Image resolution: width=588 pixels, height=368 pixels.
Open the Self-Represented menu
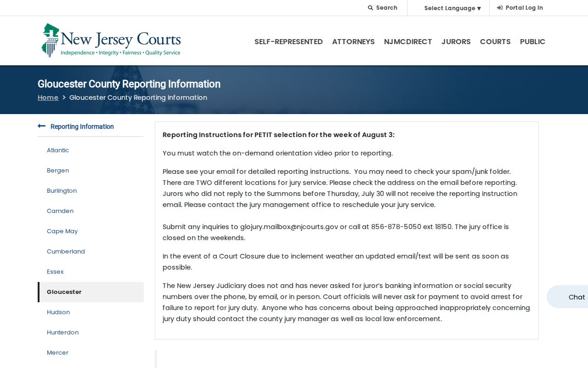point(288,41)
